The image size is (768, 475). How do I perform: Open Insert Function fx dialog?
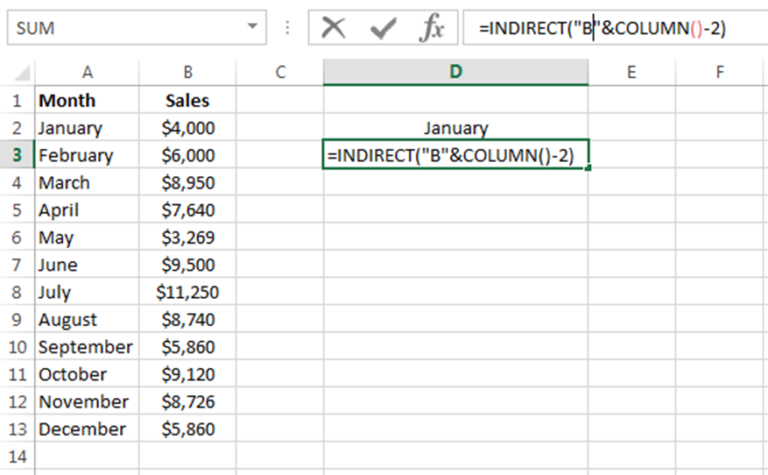(431, 29)
